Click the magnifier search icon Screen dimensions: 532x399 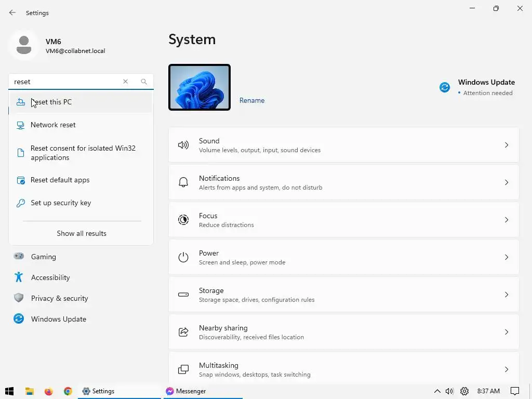click(x=144, y=82)
